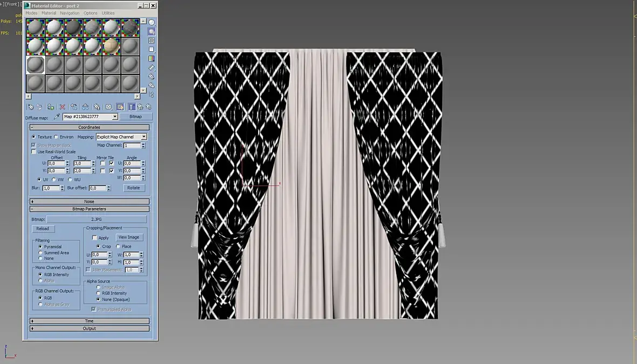Click the Make Material Copy icon
The height and width of the screenshot is (364, 637).
(73, 107)
